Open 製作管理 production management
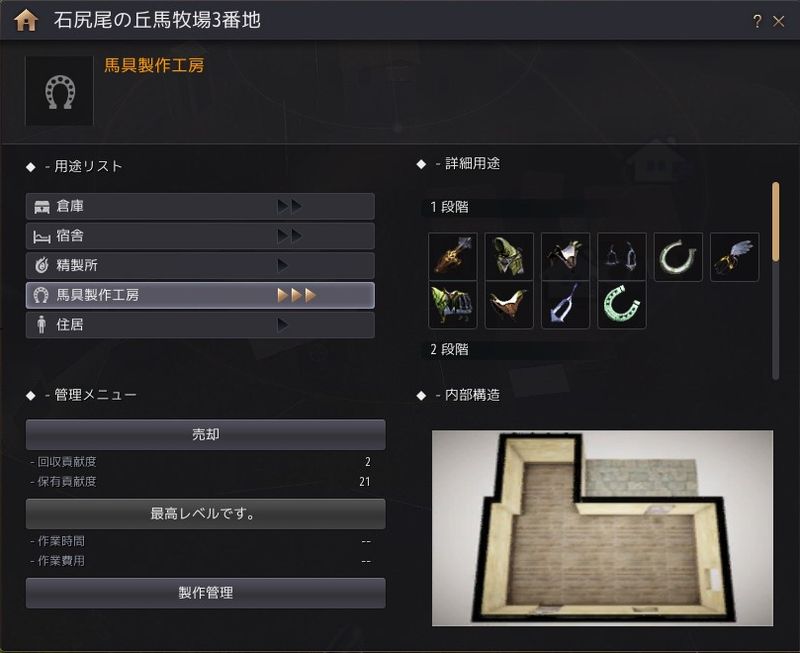Screen dimensions: 800x653 [206, 592]
